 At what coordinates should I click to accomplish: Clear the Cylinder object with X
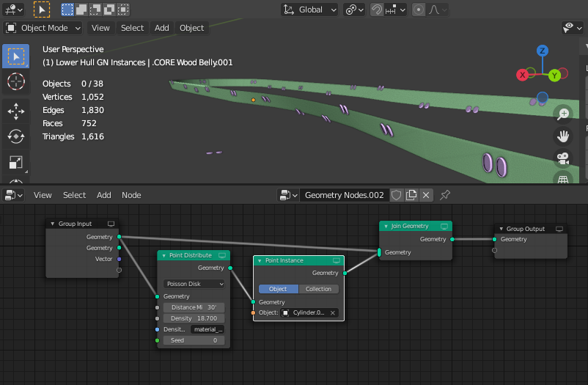(333, 312)
